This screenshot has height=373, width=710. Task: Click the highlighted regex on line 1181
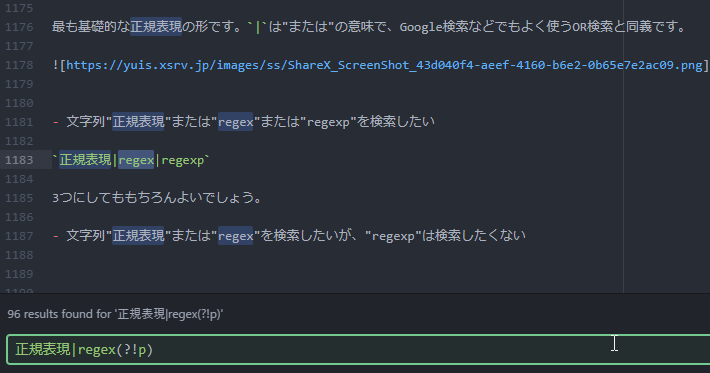click(x=235, y=122)
